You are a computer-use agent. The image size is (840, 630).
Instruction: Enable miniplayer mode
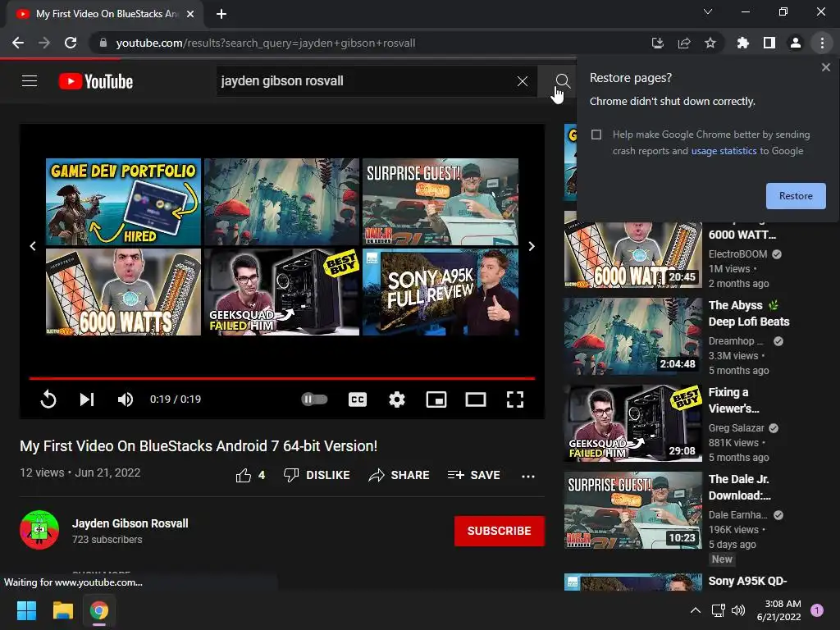point(436,399)
